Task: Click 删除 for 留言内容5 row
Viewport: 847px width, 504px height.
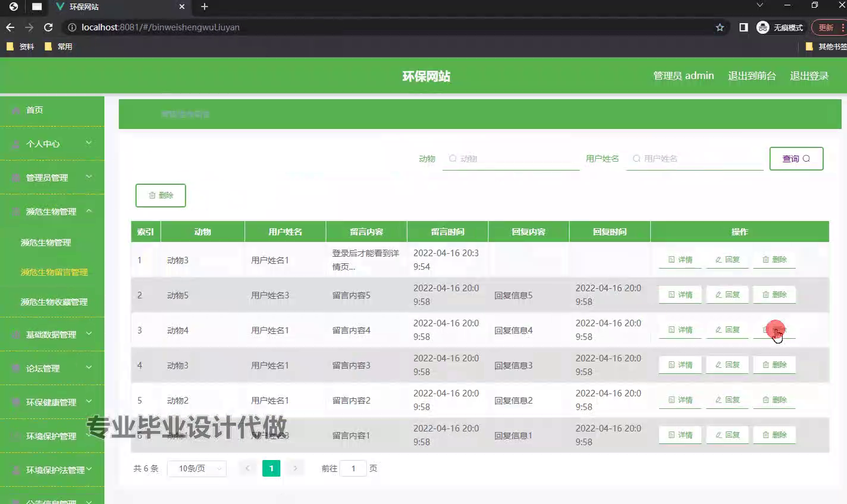Action: [x=774, y=295]
